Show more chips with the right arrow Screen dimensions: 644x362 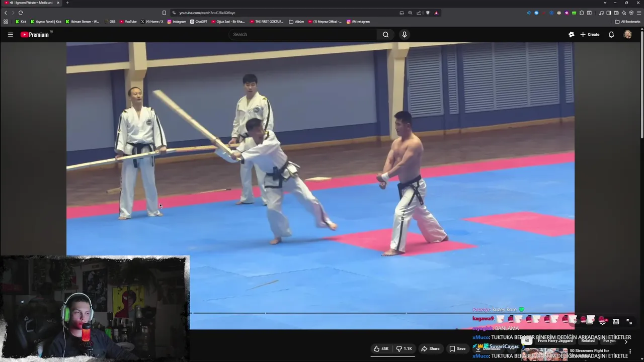point(626,342)
